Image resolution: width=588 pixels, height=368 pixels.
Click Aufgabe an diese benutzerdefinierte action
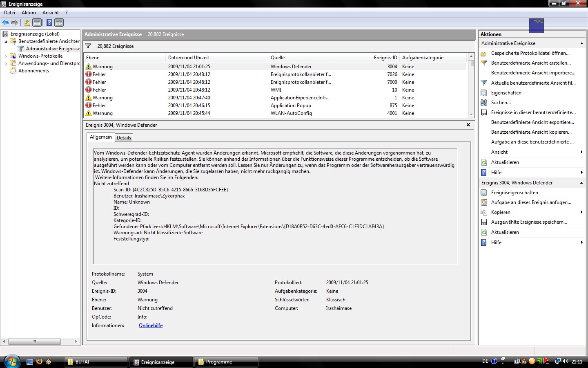(532, 142)
